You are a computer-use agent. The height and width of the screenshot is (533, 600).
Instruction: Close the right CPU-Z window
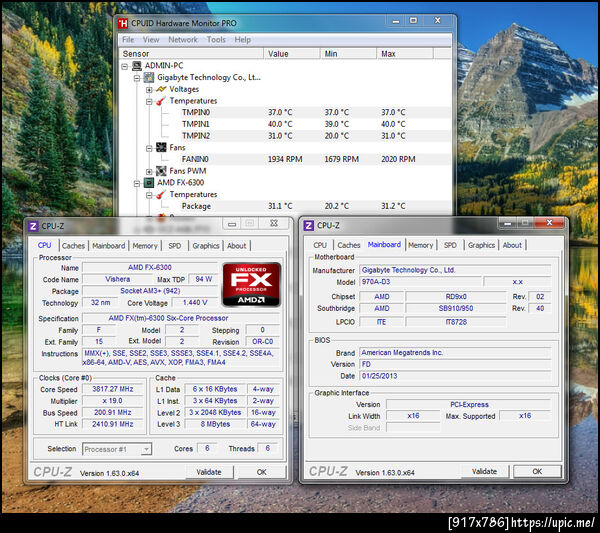(549, 223)
